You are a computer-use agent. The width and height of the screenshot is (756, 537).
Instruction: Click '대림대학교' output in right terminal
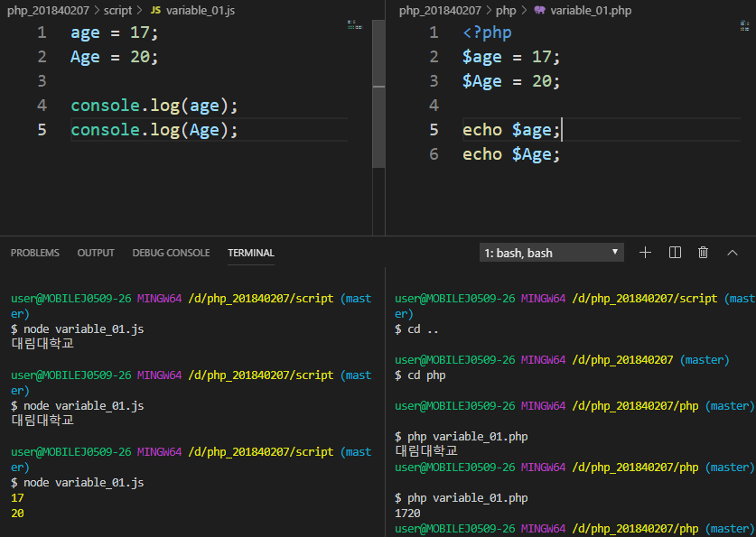pos(426,450)
